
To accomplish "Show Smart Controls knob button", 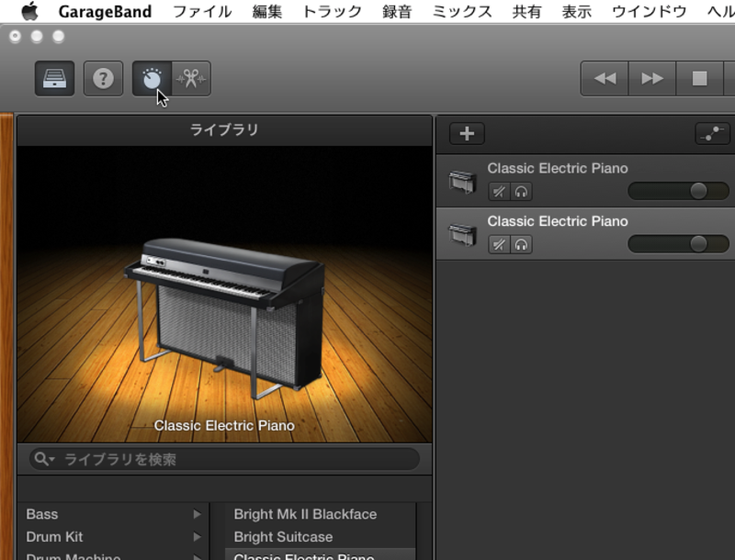I will [x=152, y=79].
